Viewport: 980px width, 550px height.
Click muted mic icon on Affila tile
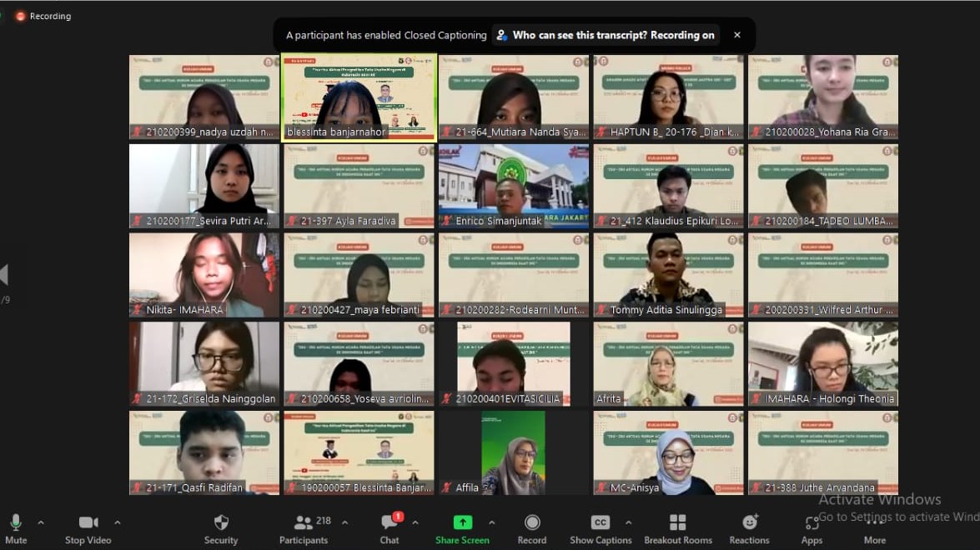[446, 487]
